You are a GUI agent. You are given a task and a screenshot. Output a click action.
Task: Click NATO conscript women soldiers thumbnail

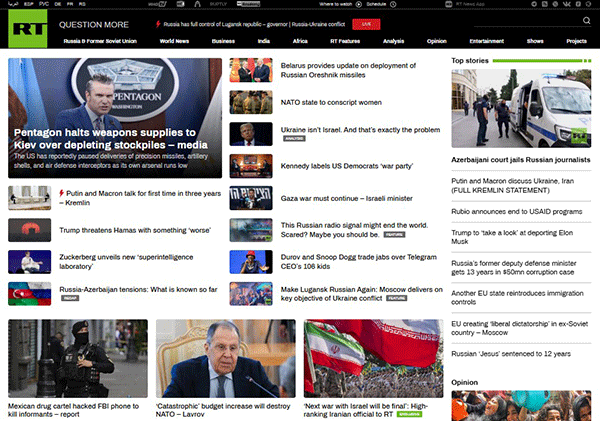point(251,102)
